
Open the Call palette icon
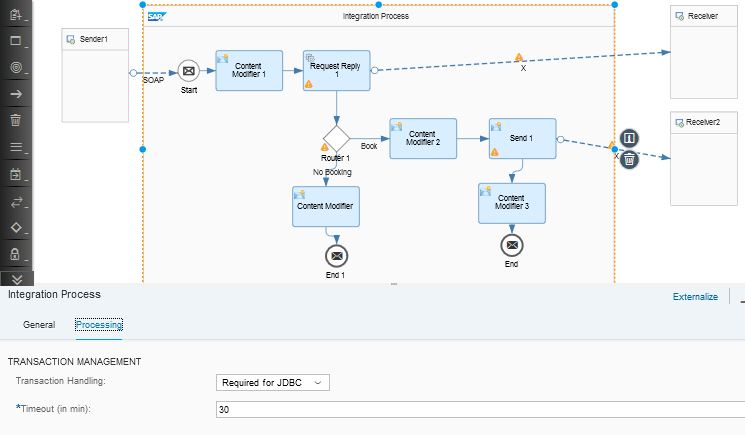coord(16,174)
